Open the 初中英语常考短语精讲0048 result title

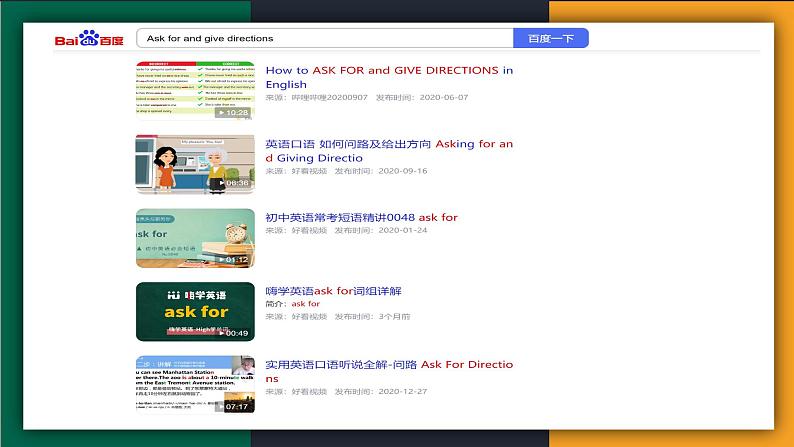click(361, 217)
